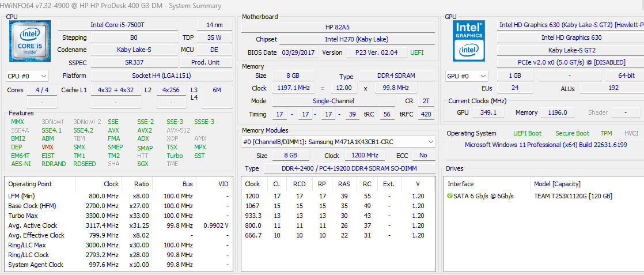Screen dimensions: 644x275
Task: Click the 0.9902 V VID value
Action: (x=215, y=225)
